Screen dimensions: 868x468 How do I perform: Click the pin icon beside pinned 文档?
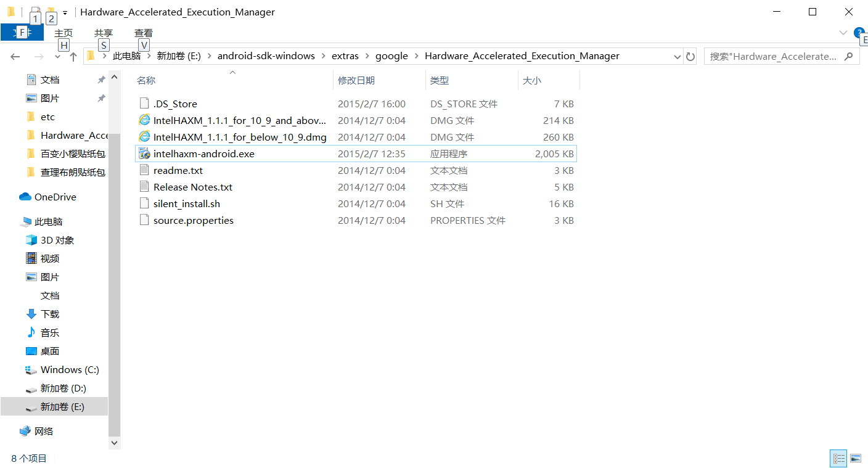(x=101, y=80)
